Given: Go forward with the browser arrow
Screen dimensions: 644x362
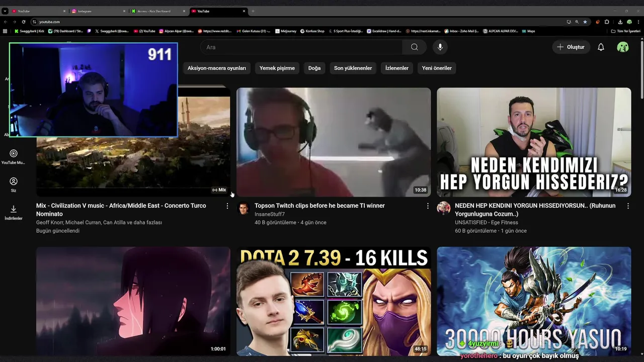Looking at the screenshot, I should point(14,22).
